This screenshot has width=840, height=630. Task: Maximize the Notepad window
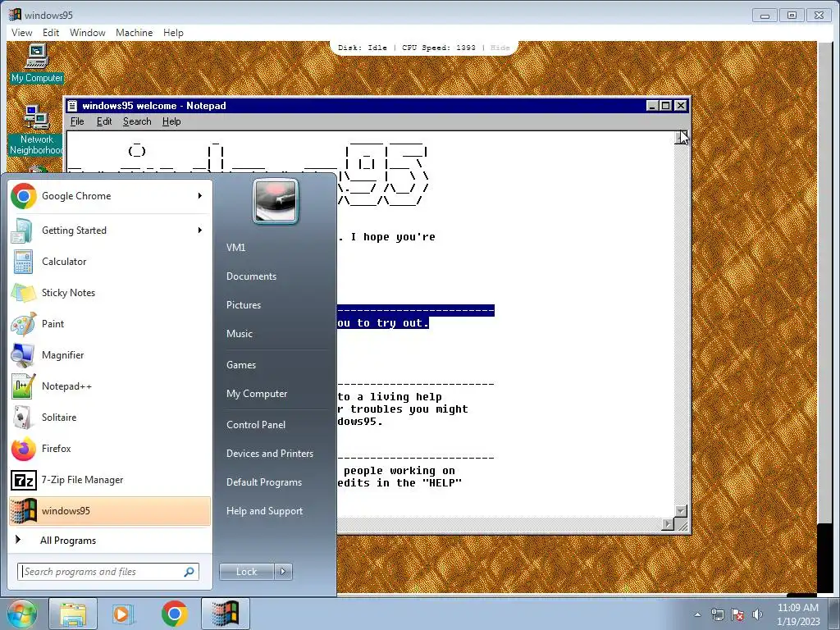tap(665, 106)
